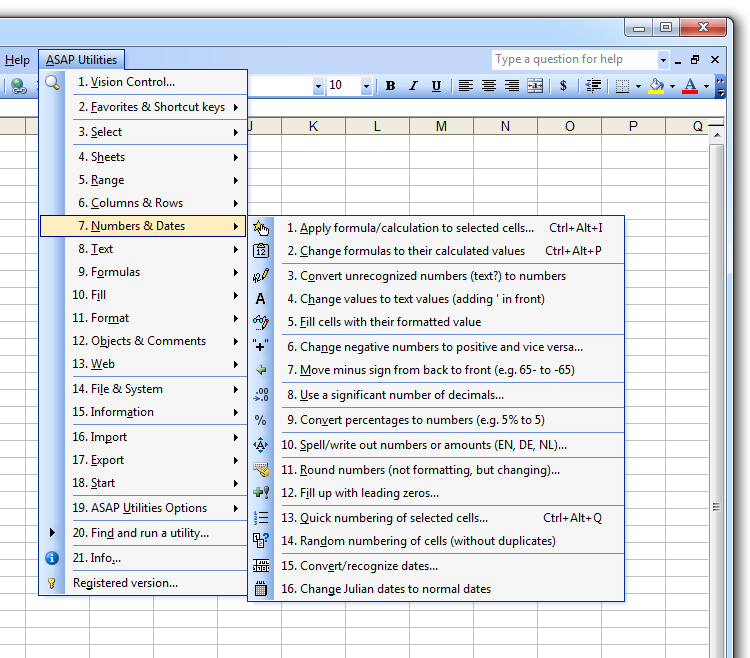Click Change formulas to calculated values icon
The width and height of the screenshot is (750, 658).
[x=261, y=251]
